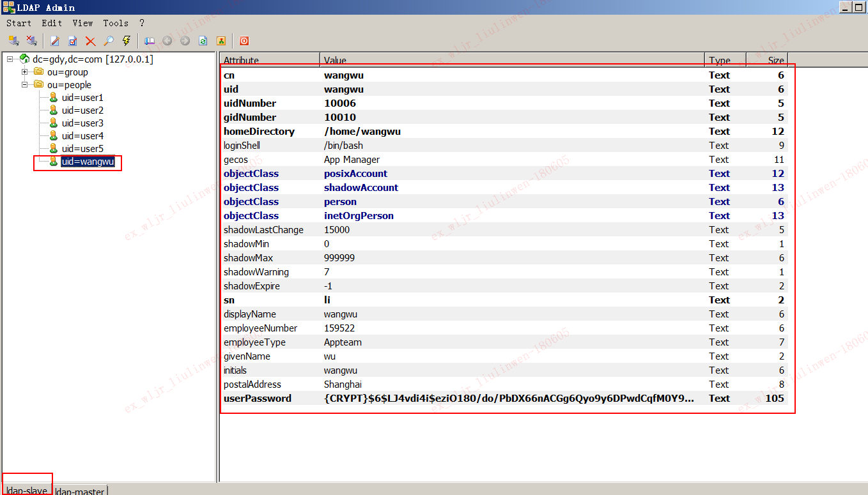Select the userPassword {CRYPT} value
This screenshot has height=495, width=868.
click(509, 398)
